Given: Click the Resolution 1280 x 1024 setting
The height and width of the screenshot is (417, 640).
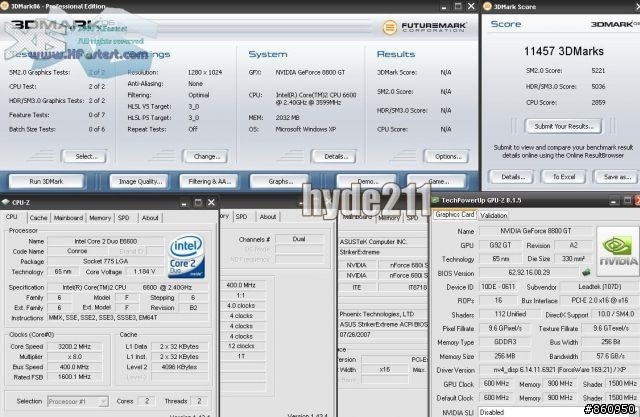Looking at the screenshot, I should tap(205, 72).
